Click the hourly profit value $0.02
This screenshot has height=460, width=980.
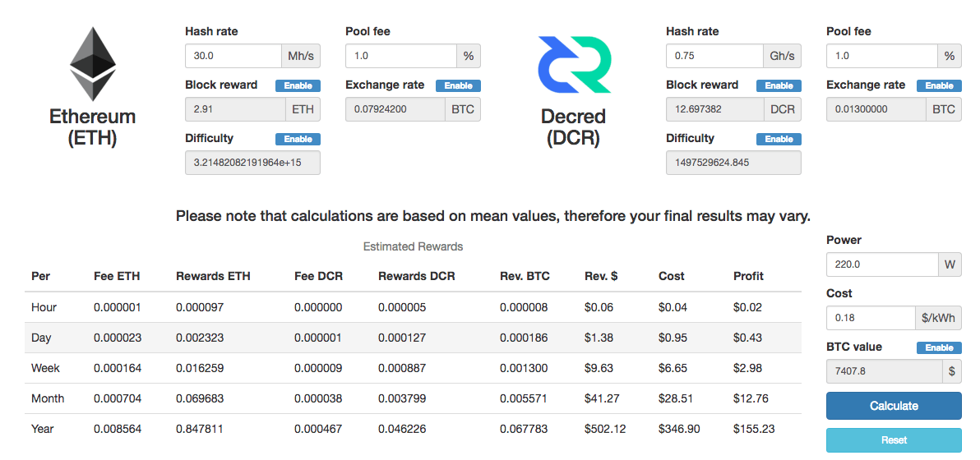tap(748, 307)
